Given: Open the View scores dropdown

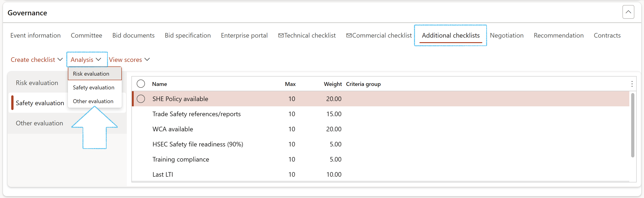Looking at the screenshot, I should [x=129, y=60].
